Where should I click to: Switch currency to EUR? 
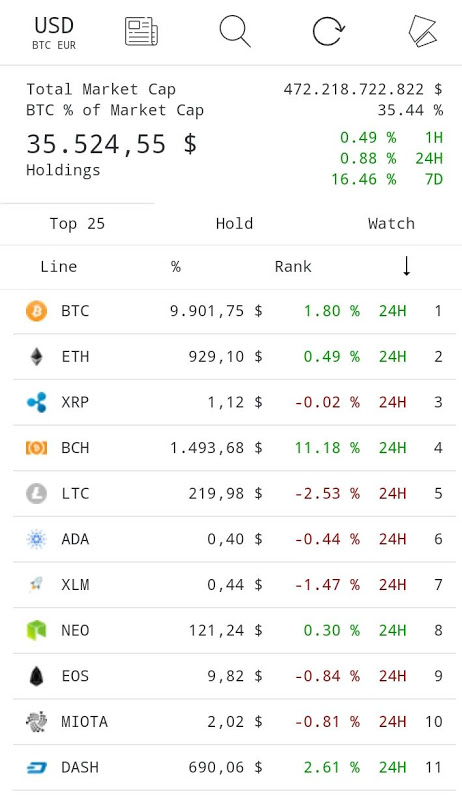[66, 45]
